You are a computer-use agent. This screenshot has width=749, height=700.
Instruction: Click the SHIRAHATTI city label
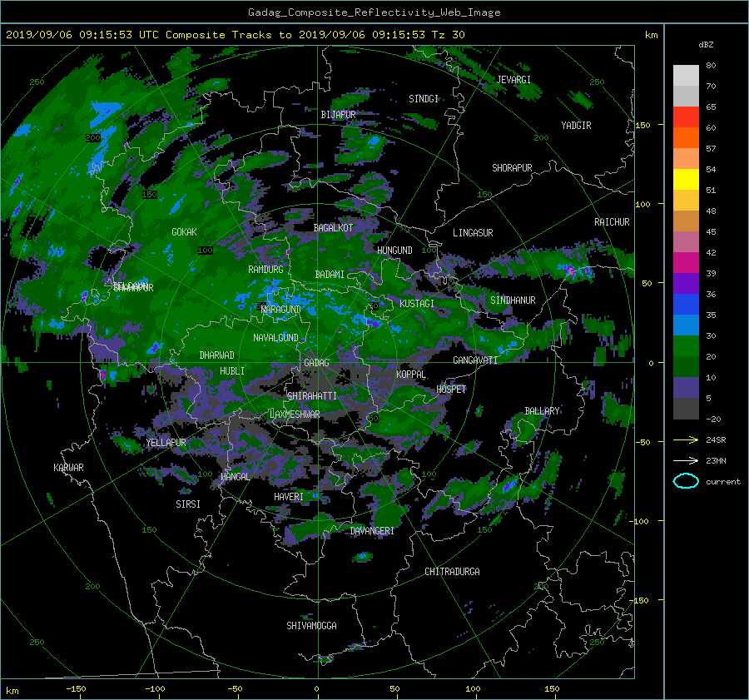click(312, 396)
